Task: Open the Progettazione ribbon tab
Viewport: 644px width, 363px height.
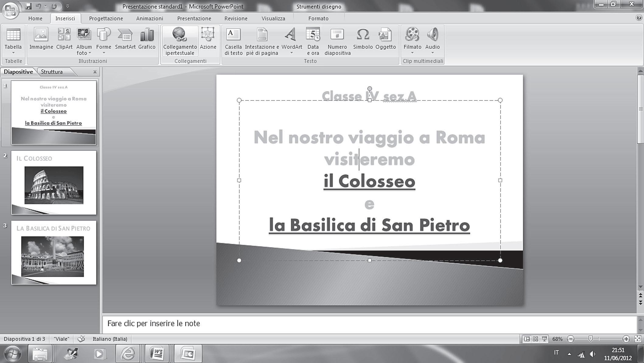Action: [x=106, y=19]
